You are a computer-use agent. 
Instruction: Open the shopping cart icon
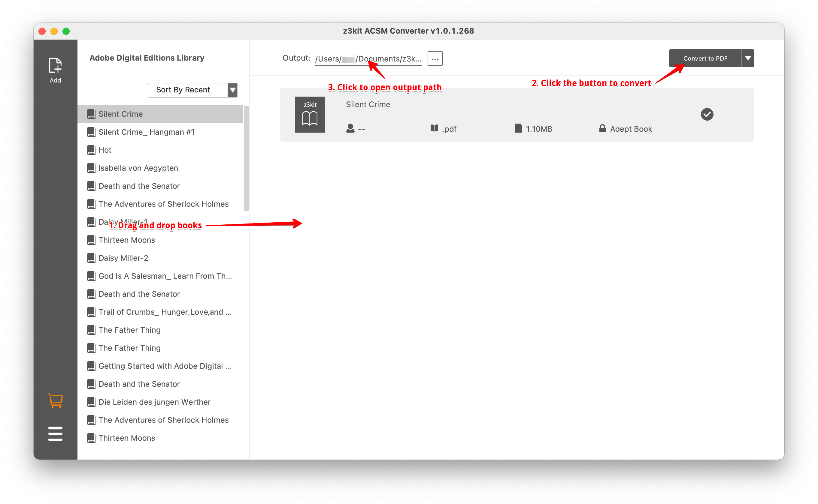point(55,401)
